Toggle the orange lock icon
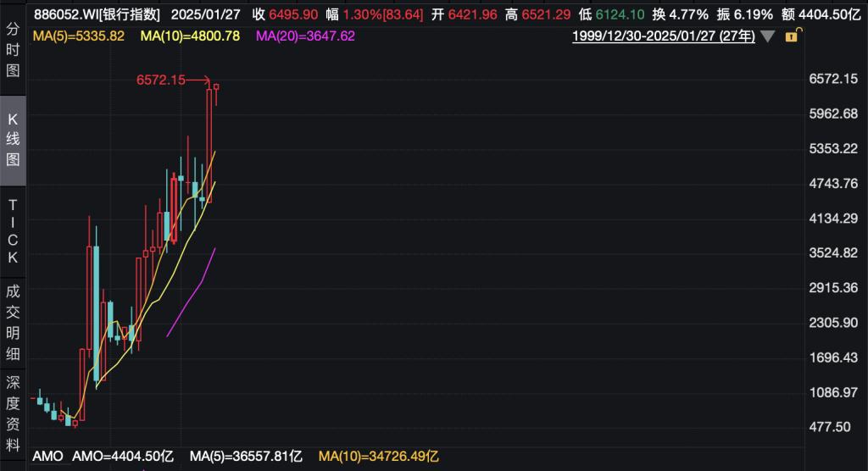This screenshot has width=868, height=471. pos(793,36)
